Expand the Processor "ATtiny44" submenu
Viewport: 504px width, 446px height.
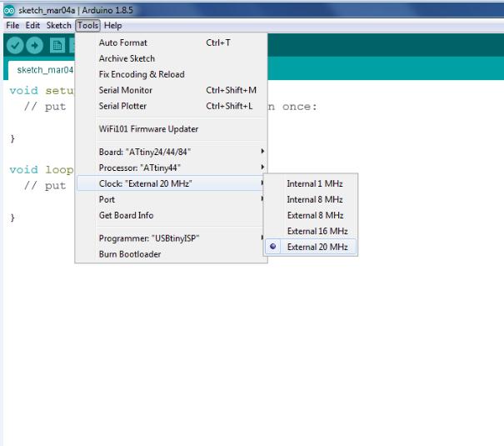coord(172,168)
